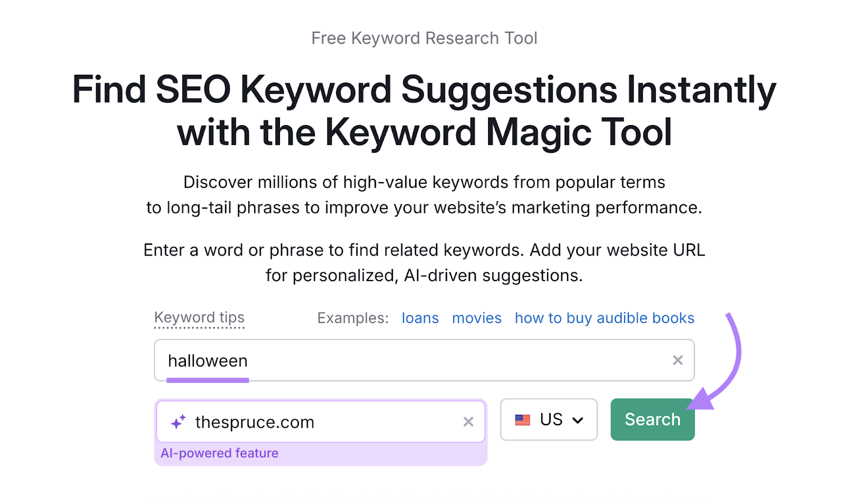
Task: Open the country selector dropdown
Action: point(549,420)
